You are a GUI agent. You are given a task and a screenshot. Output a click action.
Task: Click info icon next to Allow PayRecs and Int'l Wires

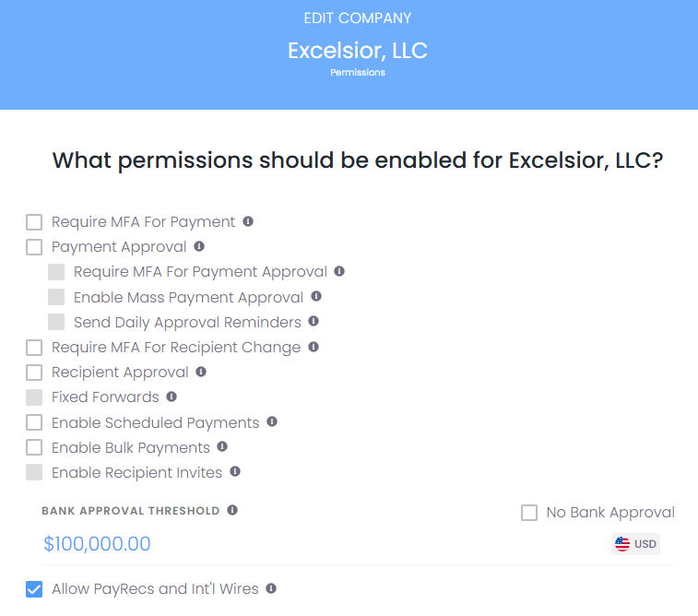[271, 588]
